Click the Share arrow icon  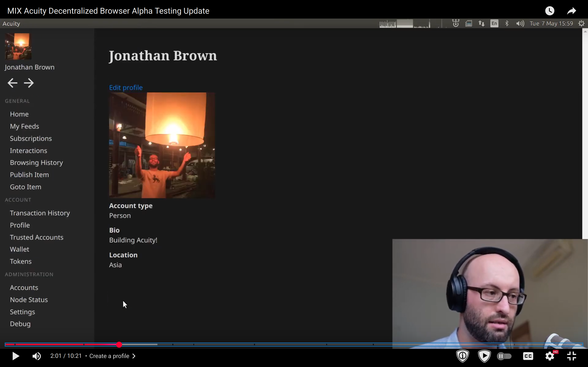click(571, 11)
